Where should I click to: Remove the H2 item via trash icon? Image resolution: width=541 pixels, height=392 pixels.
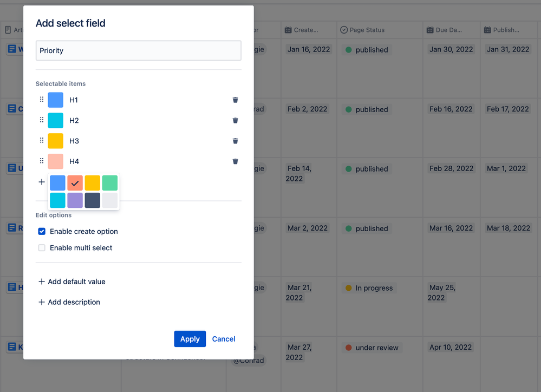[235, 120]
